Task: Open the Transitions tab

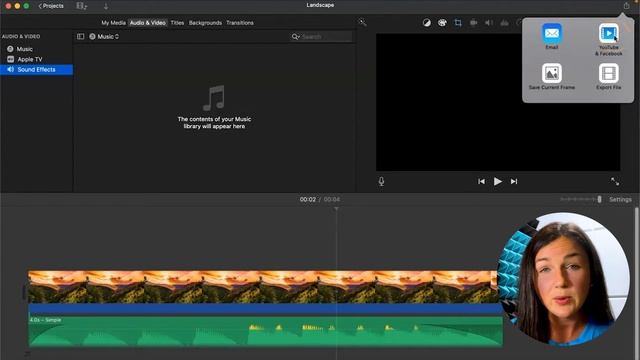Action: click(x=240, y=23)
